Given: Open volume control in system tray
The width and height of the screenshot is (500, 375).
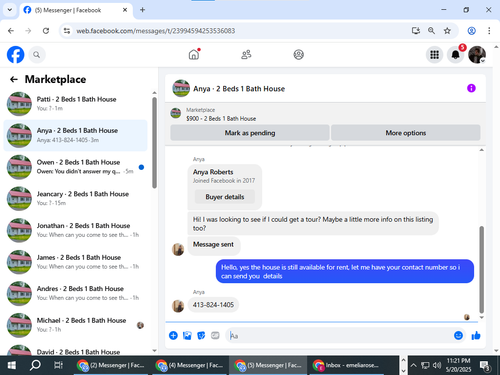Looking at the screenshot, I should [437, 365].
